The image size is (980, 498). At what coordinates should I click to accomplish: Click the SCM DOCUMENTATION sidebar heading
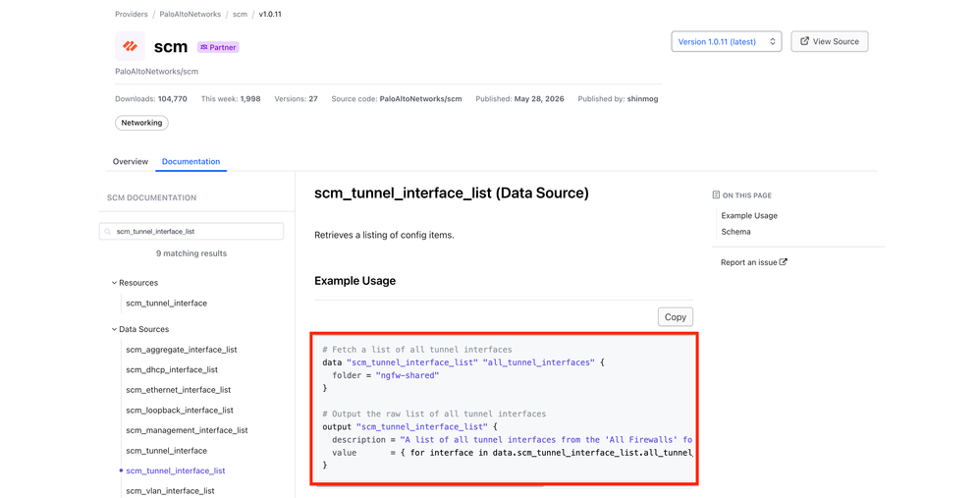151,197
